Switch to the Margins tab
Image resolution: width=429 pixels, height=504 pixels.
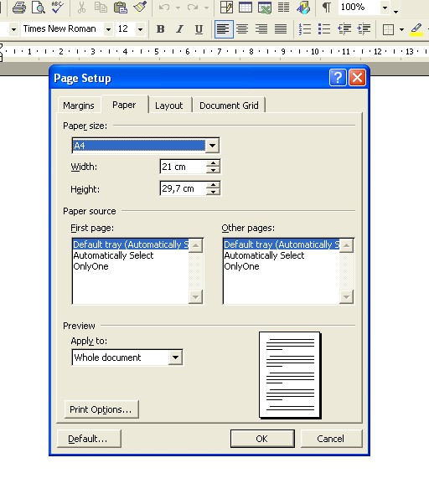[x=79, y=105]
